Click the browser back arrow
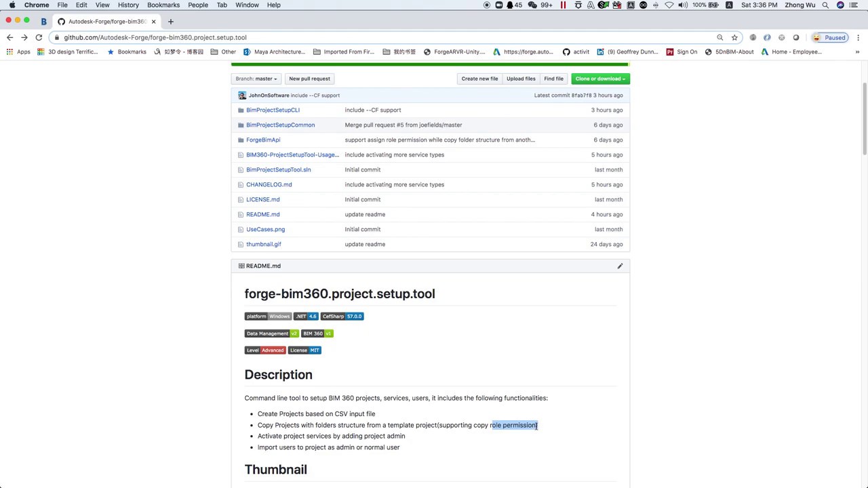 (x=9, y=37)
